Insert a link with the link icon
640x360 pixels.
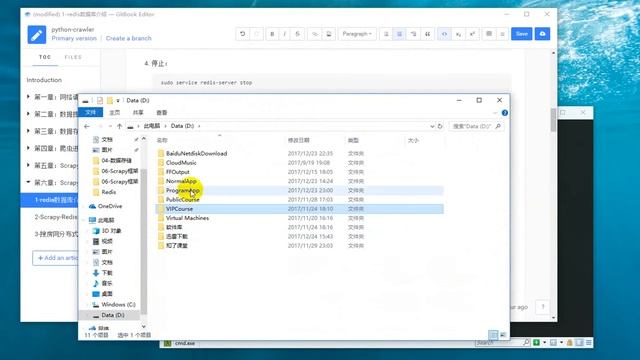315,34
